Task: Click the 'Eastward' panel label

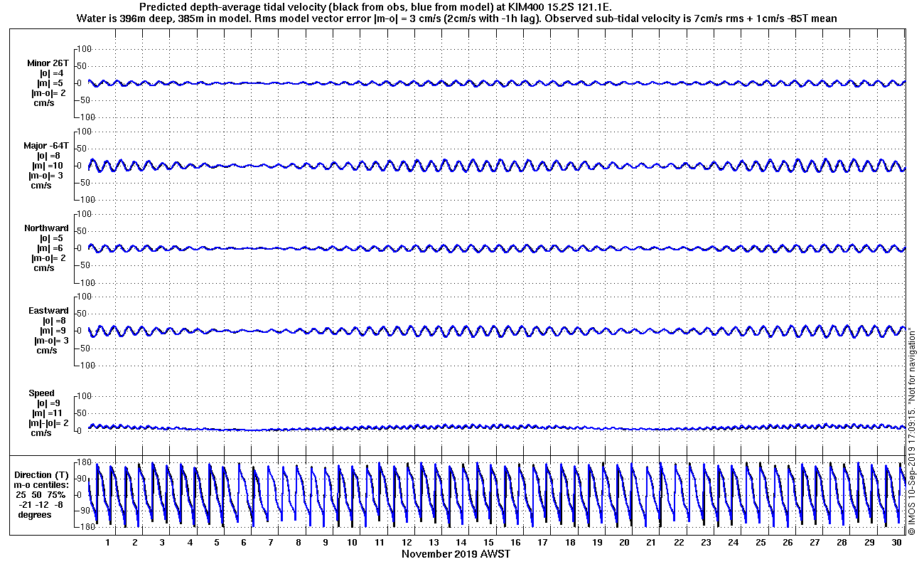Action: tap(48, 311)
